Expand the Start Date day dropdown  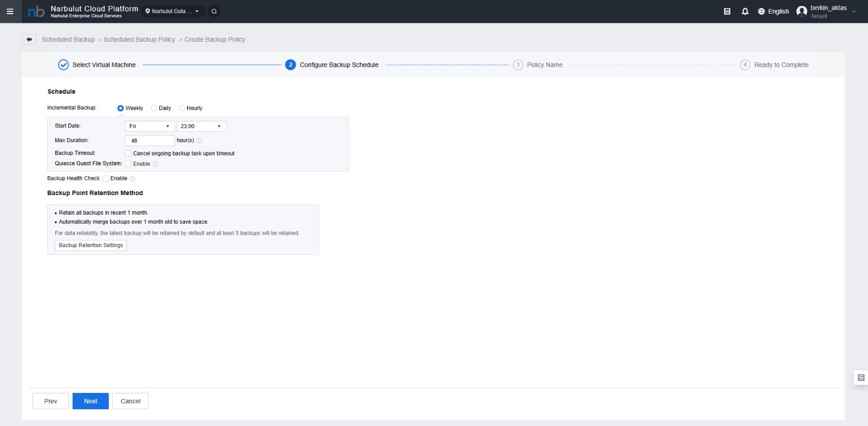(150, 126)
